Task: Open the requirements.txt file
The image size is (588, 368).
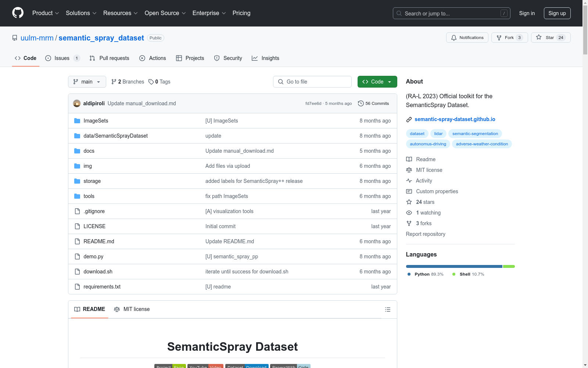Action: tap(102, 287)
